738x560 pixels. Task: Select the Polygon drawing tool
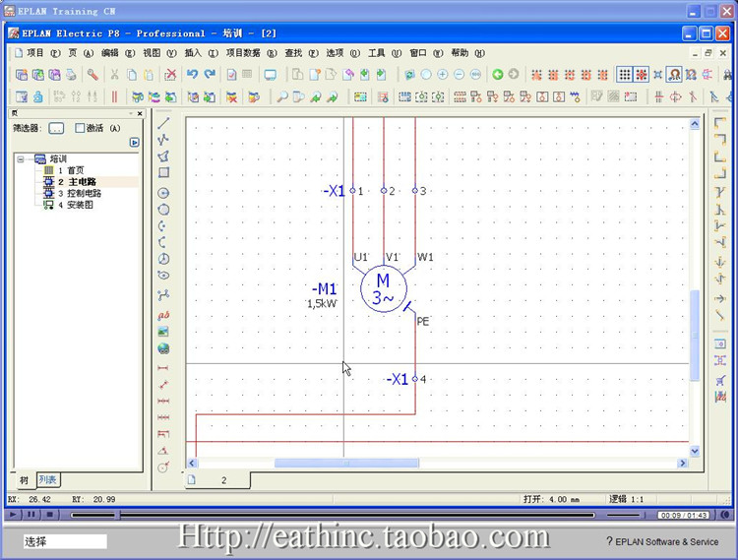pyautogui.click(x=163, y=156)
